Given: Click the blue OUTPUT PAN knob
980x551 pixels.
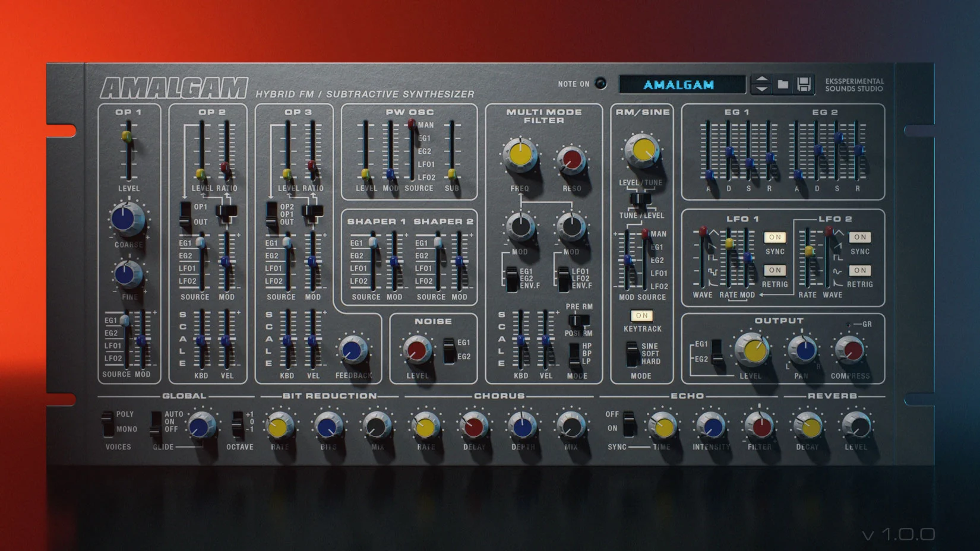Looking at the screenshot, I should click(802, 350).
